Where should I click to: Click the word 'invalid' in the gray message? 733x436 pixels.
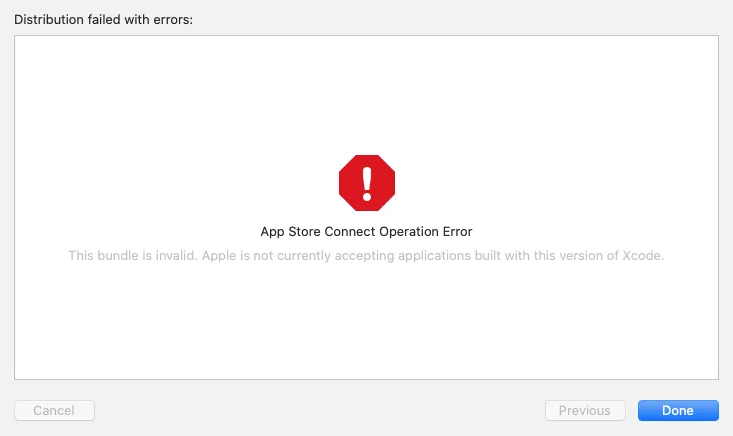point(175,256)
